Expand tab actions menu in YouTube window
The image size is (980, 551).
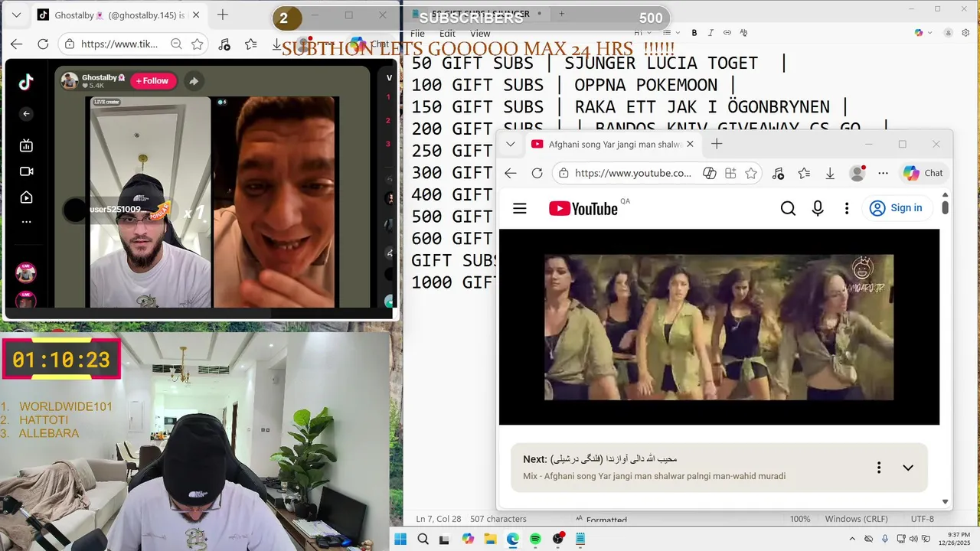coord(511,144)
